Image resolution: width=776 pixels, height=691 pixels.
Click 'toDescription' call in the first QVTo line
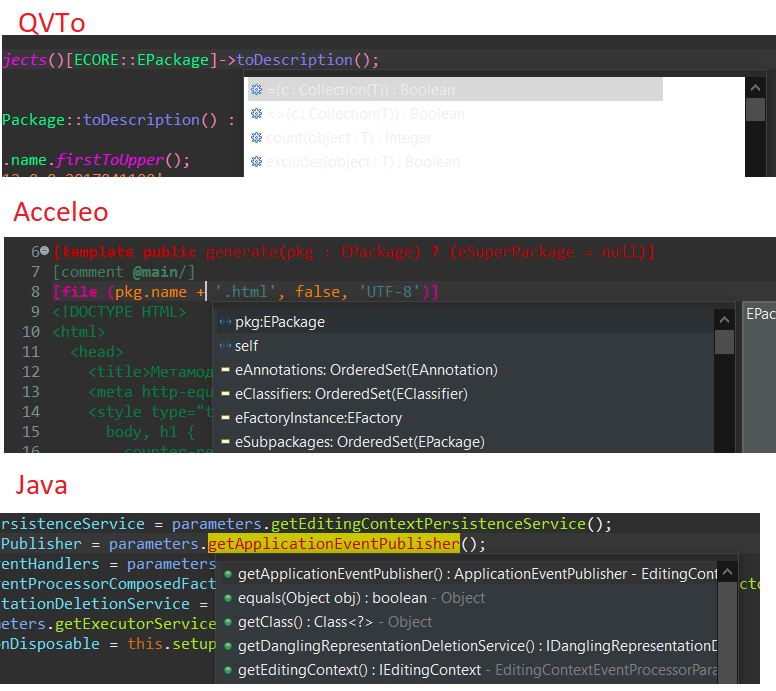pos(294,60)
